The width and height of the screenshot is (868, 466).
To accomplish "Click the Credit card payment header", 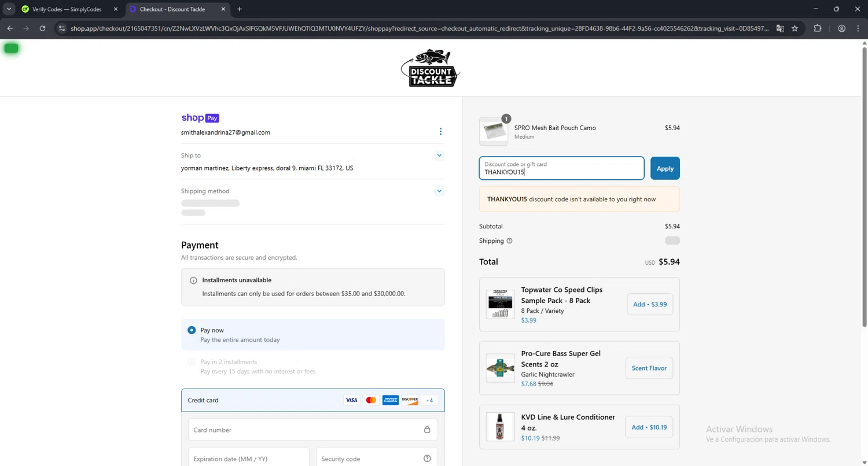I will (313, 400).
